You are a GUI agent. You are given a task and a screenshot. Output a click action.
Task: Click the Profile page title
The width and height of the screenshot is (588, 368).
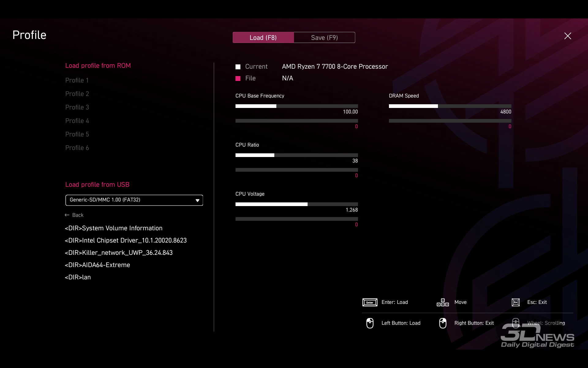click(29, 35)
